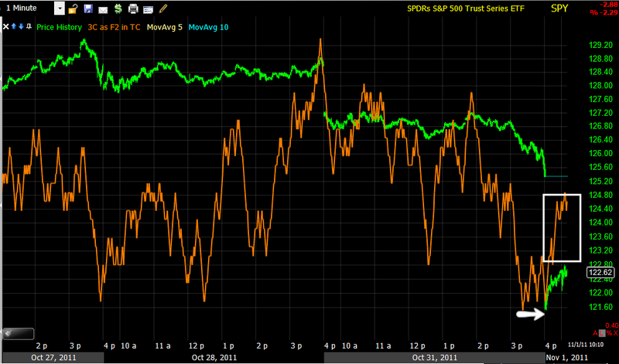Select the pencil drawing tool
The width and height of the screenshot is (619, 364).
pos(162,9)
